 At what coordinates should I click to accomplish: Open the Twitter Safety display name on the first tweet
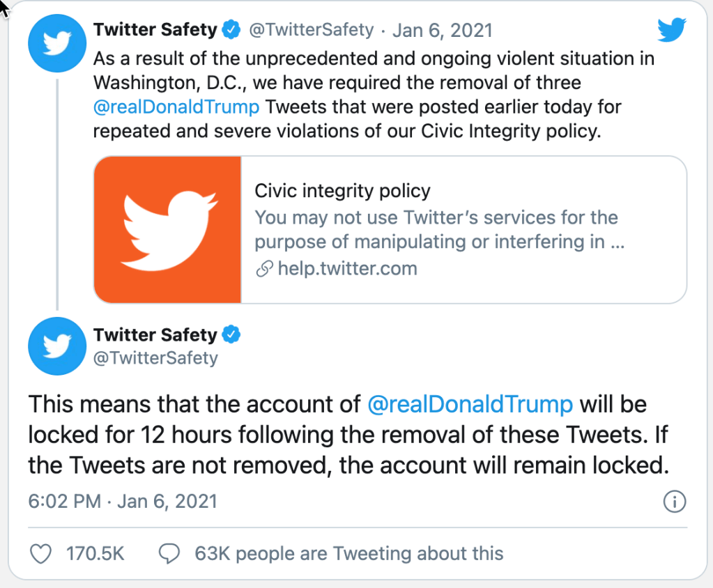tap(155, 30)
